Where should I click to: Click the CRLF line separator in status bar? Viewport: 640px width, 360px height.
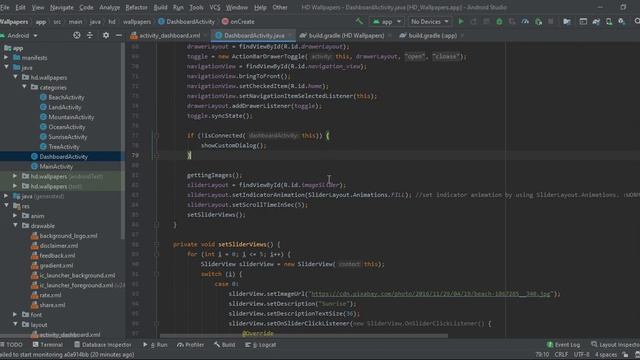tap(561, 354)
